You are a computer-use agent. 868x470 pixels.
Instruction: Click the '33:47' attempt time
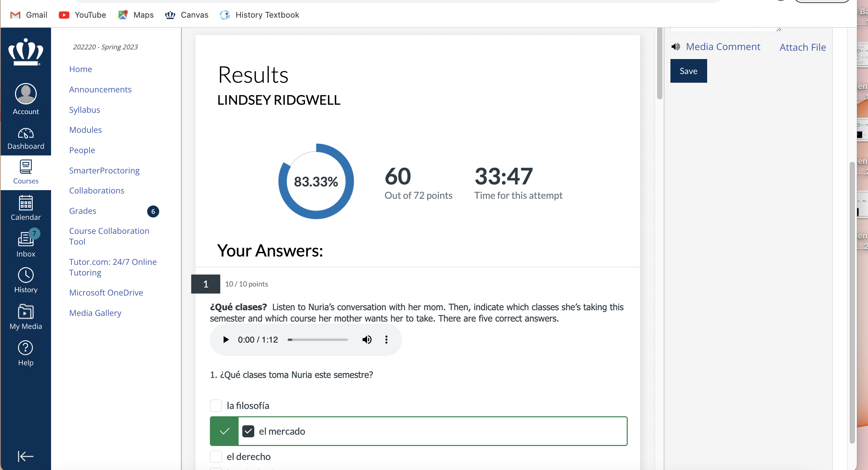(503, 176)
